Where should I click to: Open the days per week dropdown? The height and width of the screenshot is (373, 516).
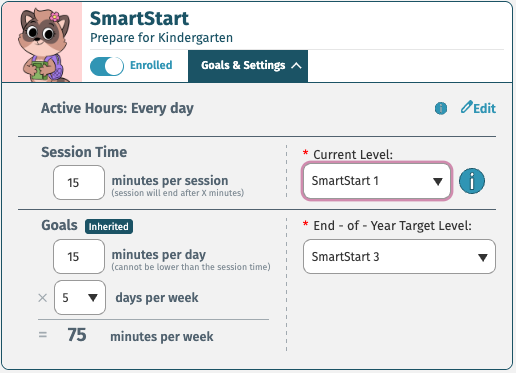80,297
